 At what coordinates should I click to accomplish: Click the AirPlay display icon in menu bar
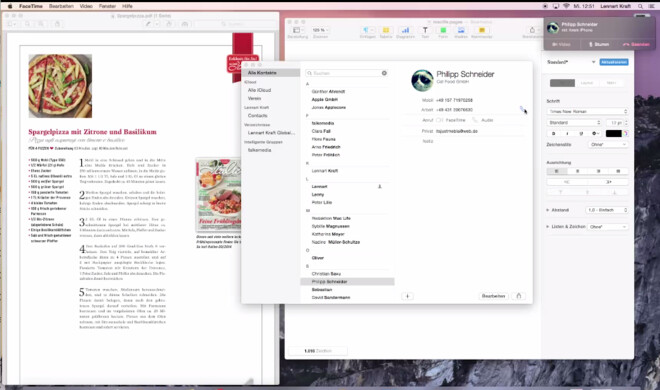(556, 6)
